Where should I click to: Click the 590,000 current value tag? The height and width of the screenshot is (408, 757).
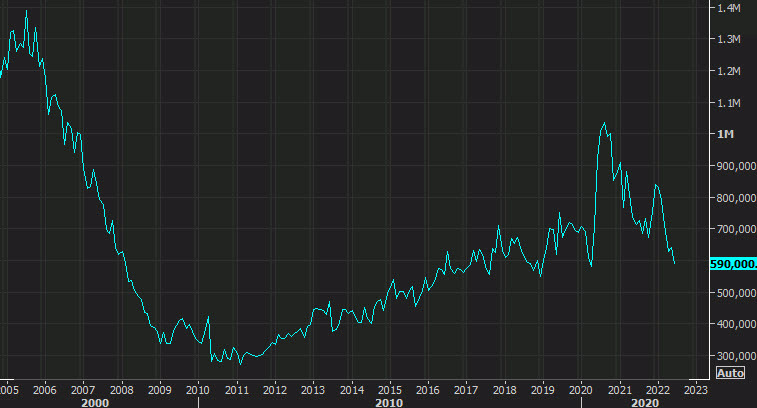(x=731, y=264)
